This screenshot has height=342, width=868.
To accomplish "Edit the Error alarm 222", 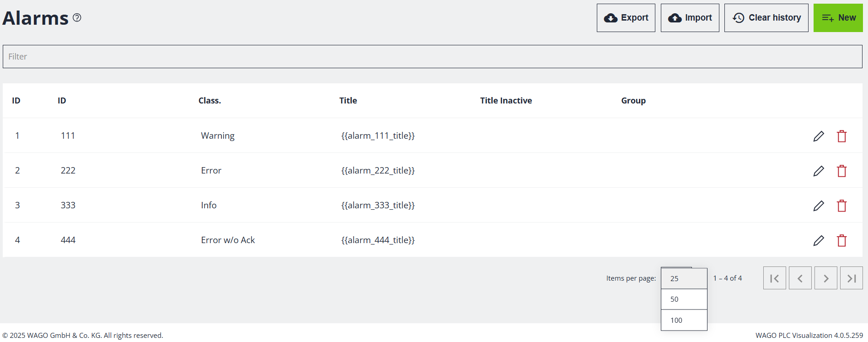I will pos(819,171).
